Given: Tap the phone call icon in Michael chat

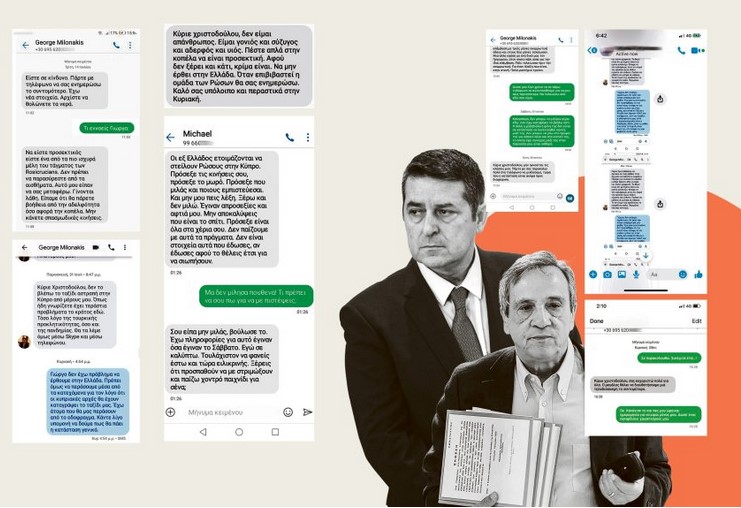Looking at the screenshot, I should 290,137.
